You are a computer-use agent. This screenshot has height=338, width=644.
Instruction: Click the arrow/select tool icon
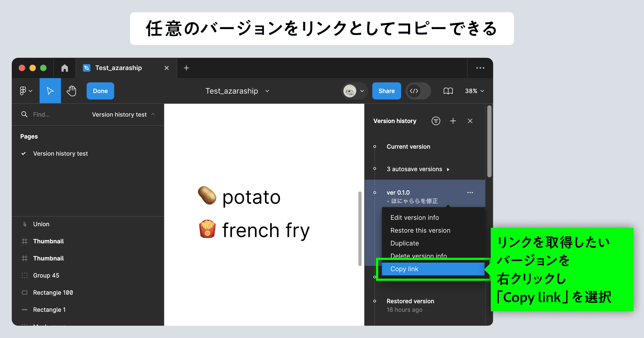(50, 91)
